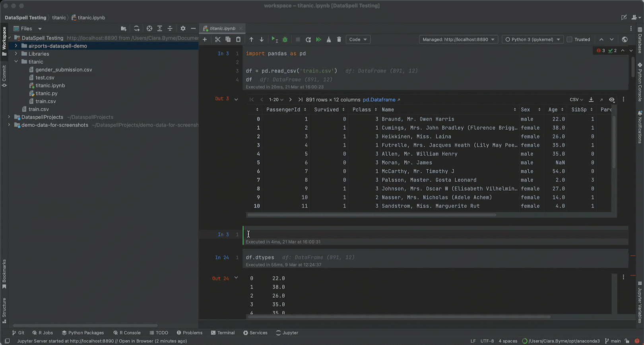Click the Restart Kernel icon
This screenshot has height=345, width=644.
pyautogui.click(x=308, y=39)
